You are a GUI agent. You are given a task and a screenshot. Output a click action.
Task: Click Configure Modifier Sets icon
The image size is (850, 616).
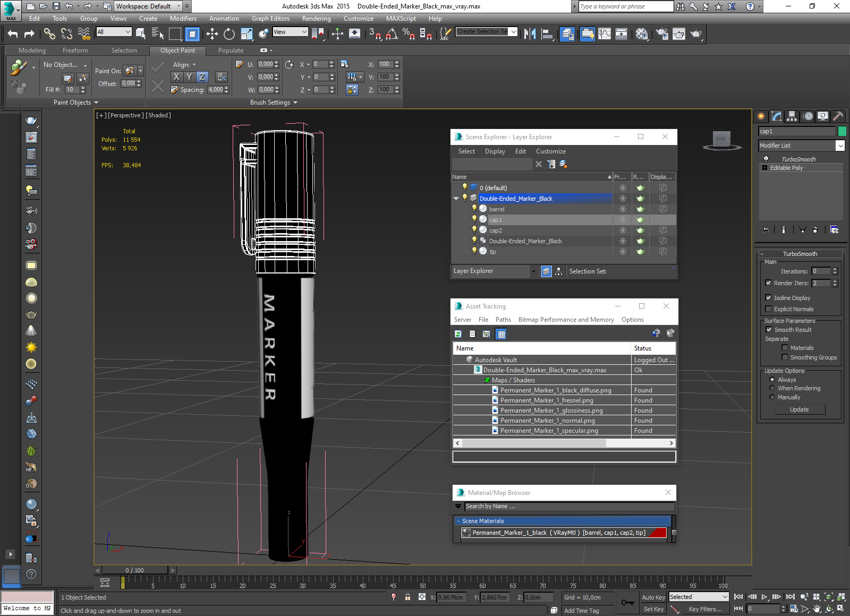(835, 229)
